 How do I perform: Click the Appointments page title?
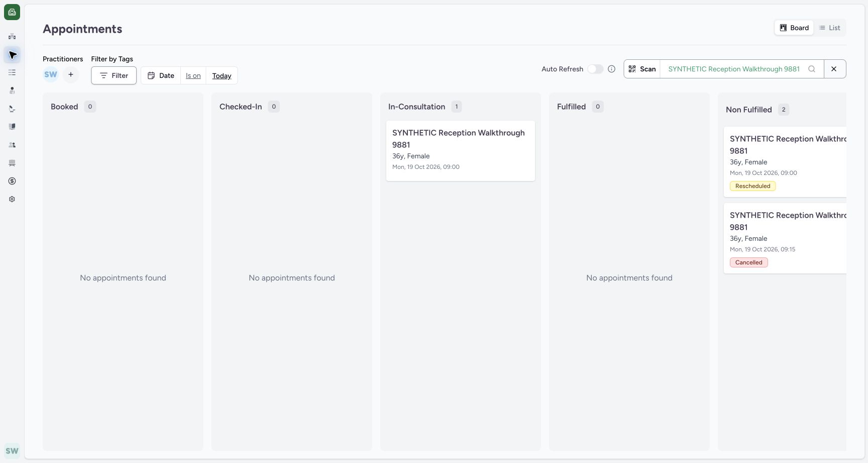point(82,29)
